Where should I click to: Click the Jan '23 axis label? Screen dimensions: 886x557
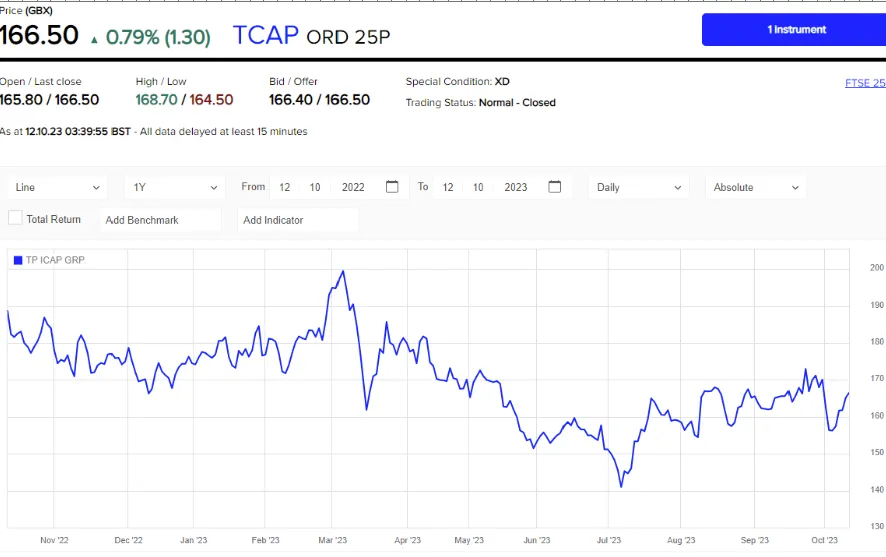point(194,540)
